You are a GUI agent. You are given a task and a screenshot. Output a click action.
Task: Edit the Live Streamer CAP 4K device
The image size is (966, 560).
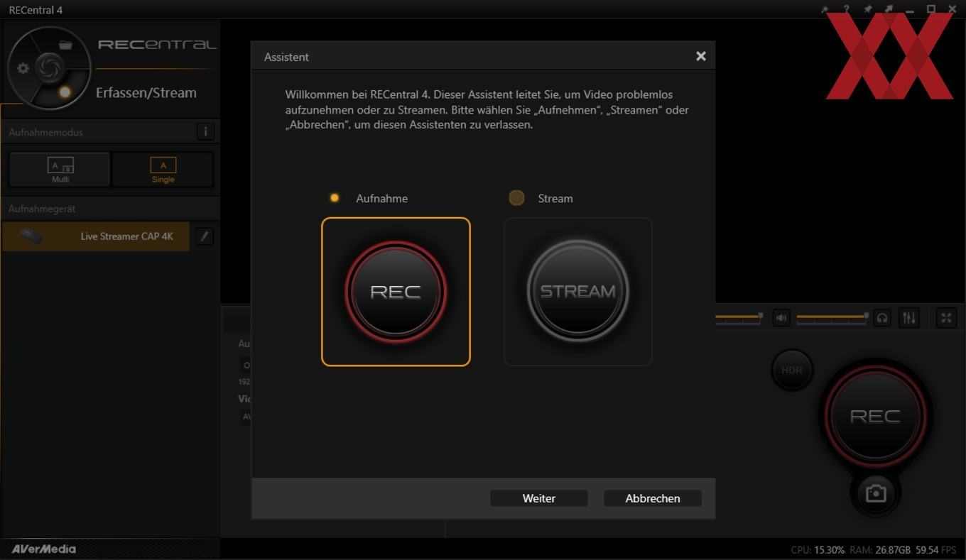(204, 236)
